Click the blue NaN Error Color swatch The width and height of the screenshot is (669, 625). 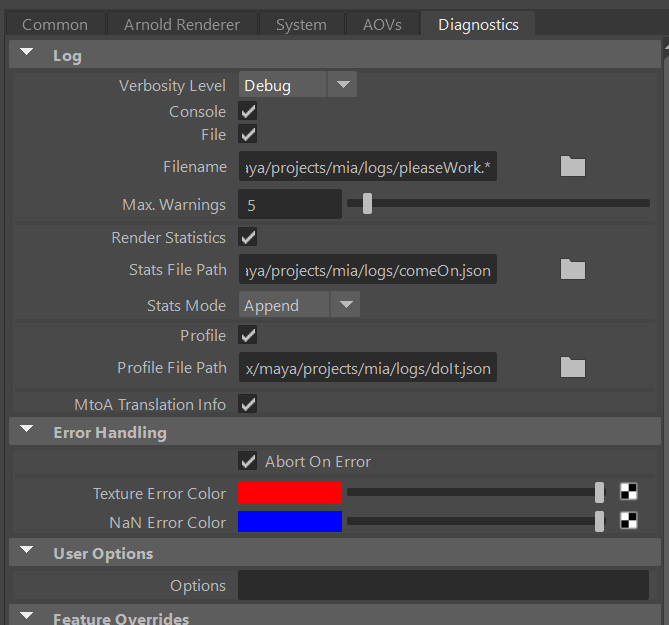coord(290,522)
